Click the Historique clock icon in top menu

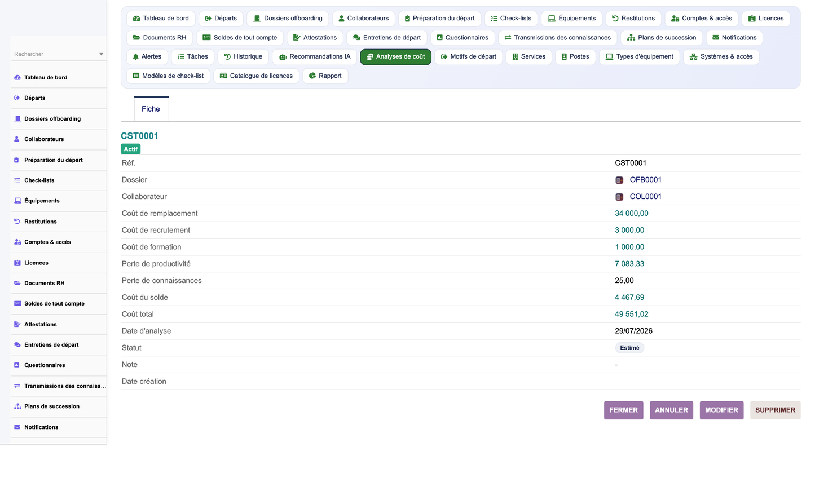pos(227,57)
